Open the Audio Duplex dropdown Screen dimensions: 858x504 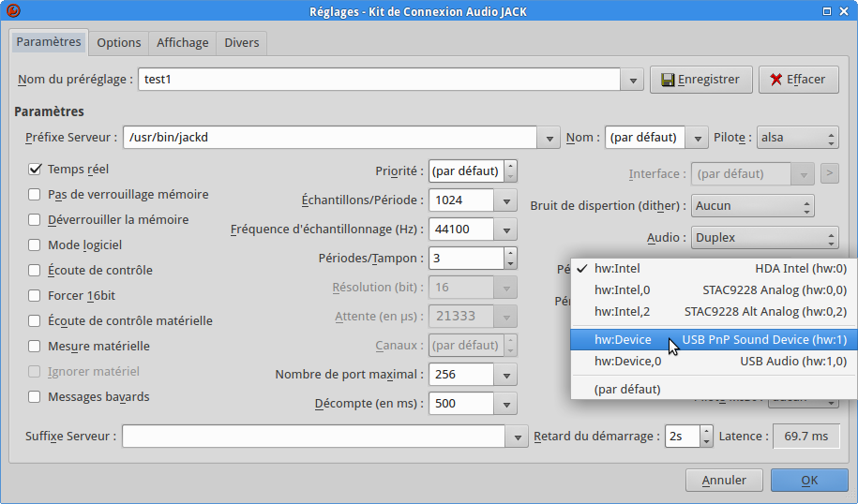coord(764,238)
